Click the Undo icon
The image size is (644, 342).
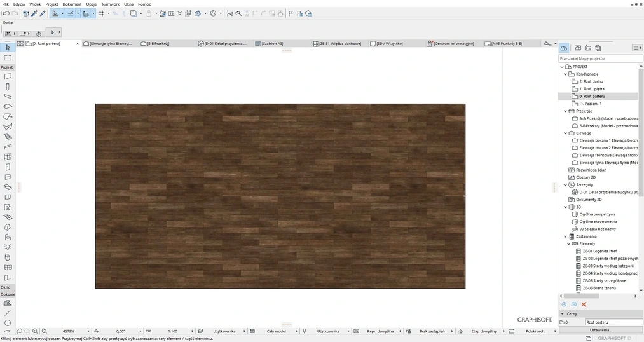pos(6,13)
